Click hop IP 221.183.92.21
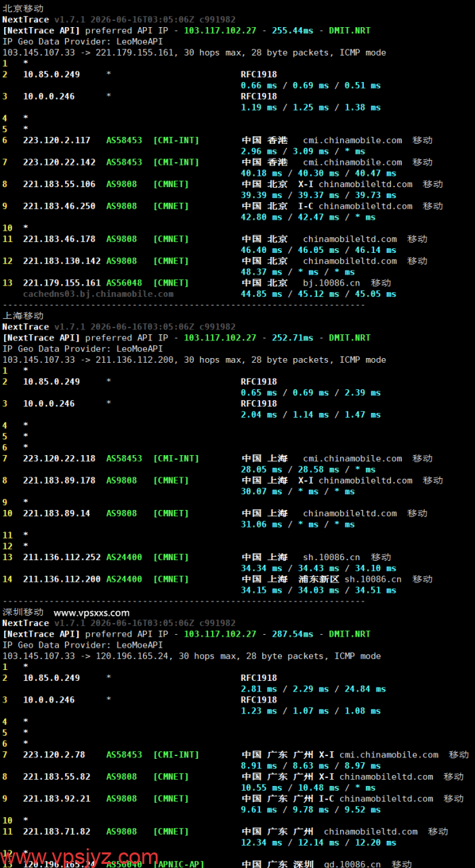Image resolution: width=475 pixels, height=868 pixels. coord(57,798)
